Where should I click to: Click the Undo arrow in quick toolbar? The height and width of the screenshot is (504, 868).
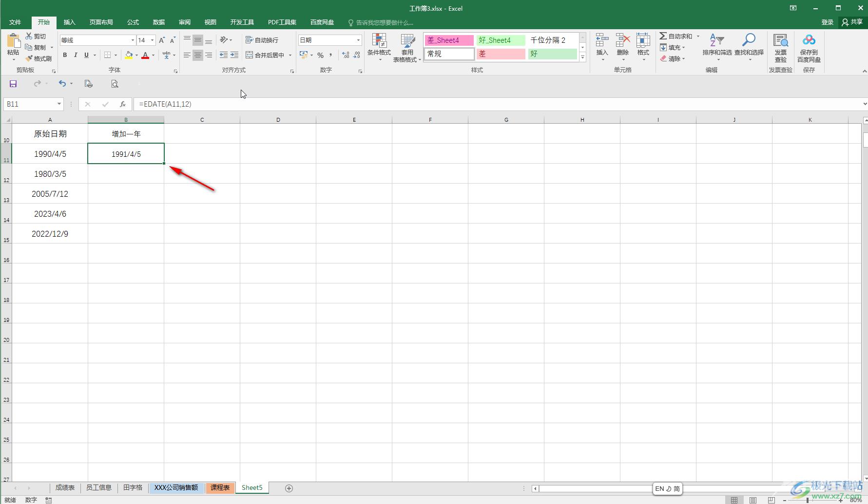(62, 84)
